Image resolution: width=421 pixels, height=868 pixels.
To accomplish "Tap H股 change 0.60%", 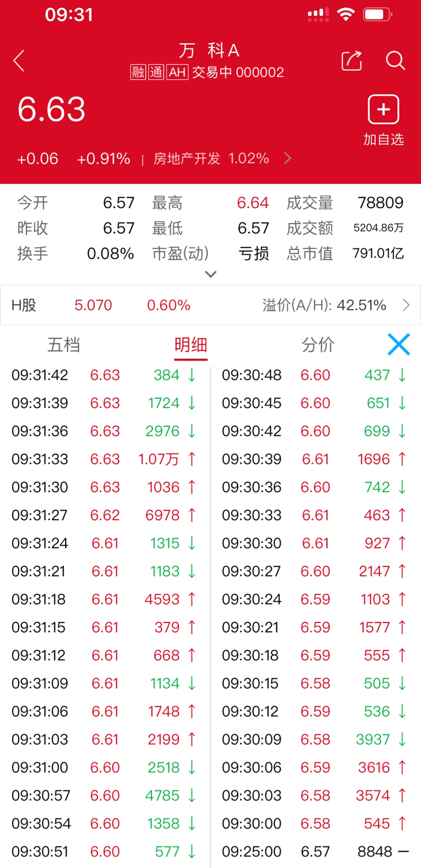I will pyautogui.click(x=169, y=305).
